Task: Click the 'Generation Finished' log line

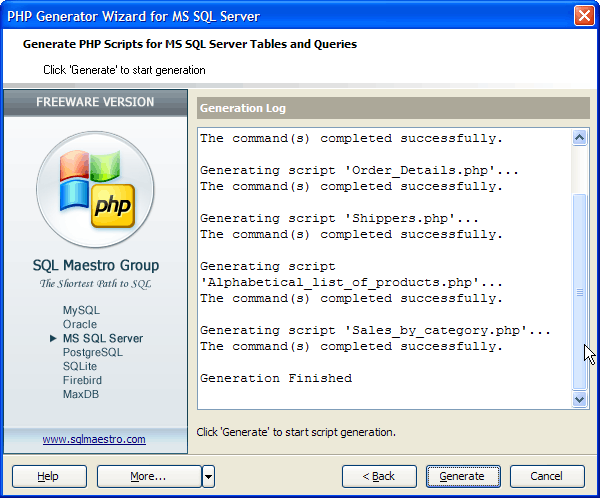Action: point(276,378)
